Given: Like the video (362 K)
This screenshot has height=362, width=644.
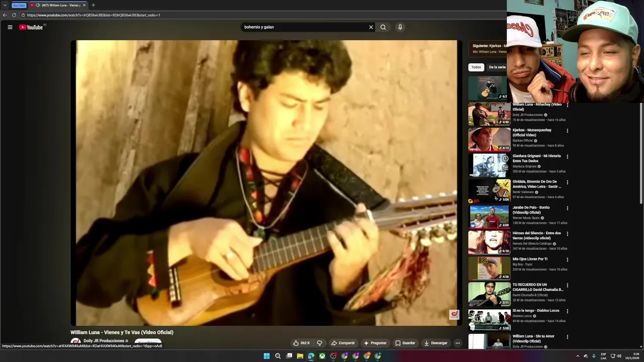Looking at the screenshot, I should (x=301, y=343).
